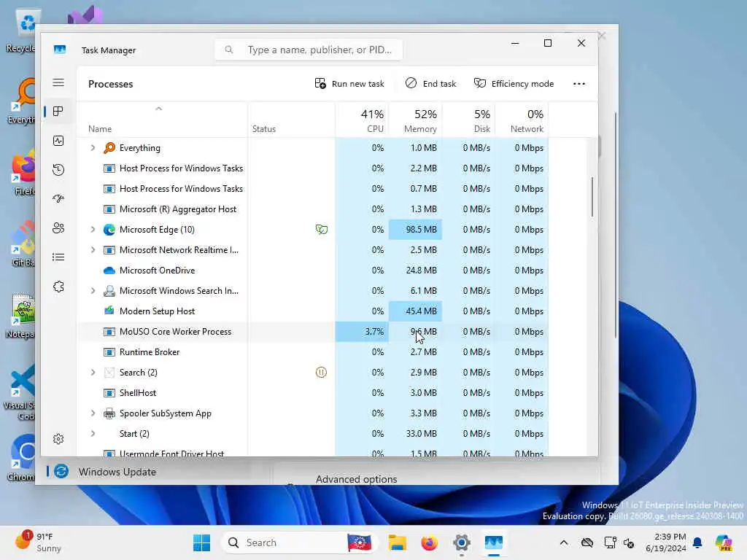This screenshot has height=560, width=747.
Task: Open Settings gear on taskbar
Action: (462, 542)
